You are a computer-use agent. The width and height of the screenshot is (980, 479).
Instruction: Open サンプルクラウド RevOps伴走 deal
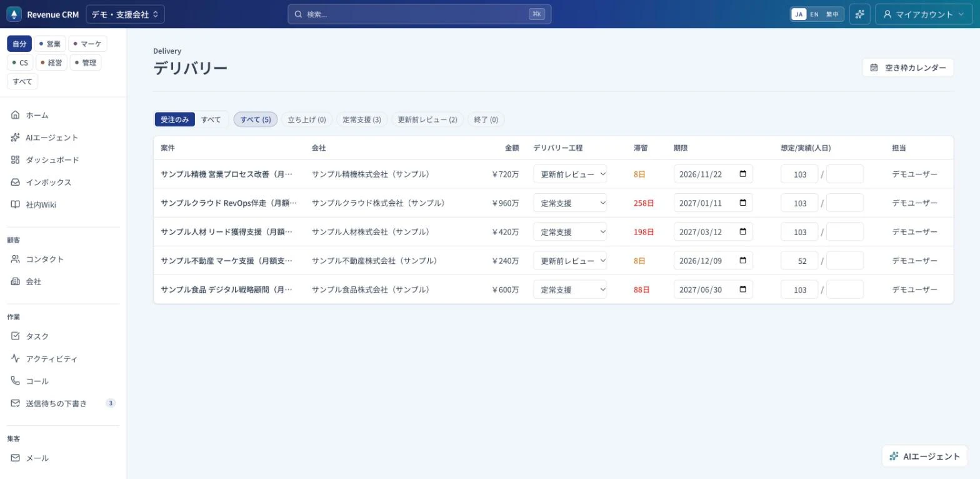[229, 203]
